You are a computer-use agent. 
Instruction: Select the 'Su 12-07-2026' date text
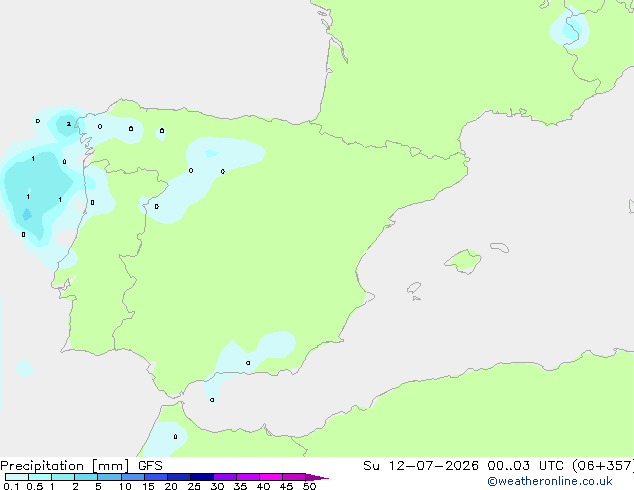click(x=421, y=466)
